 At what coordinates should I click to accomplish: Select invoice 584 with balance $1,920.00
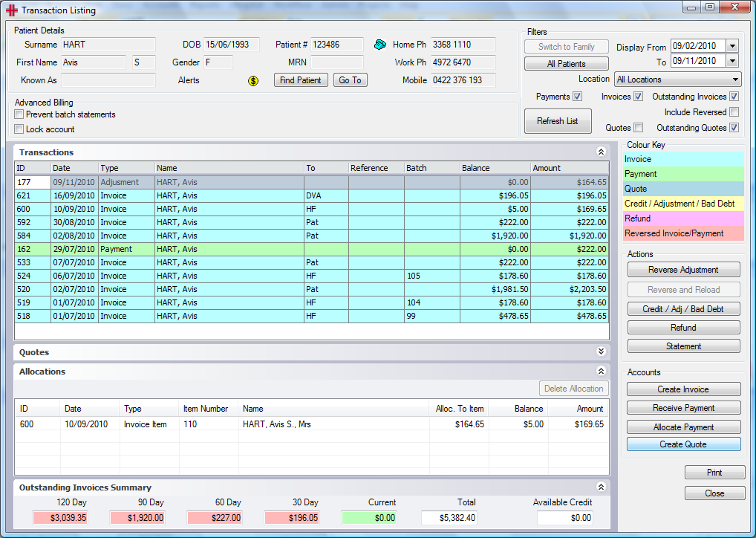point(311,236)
